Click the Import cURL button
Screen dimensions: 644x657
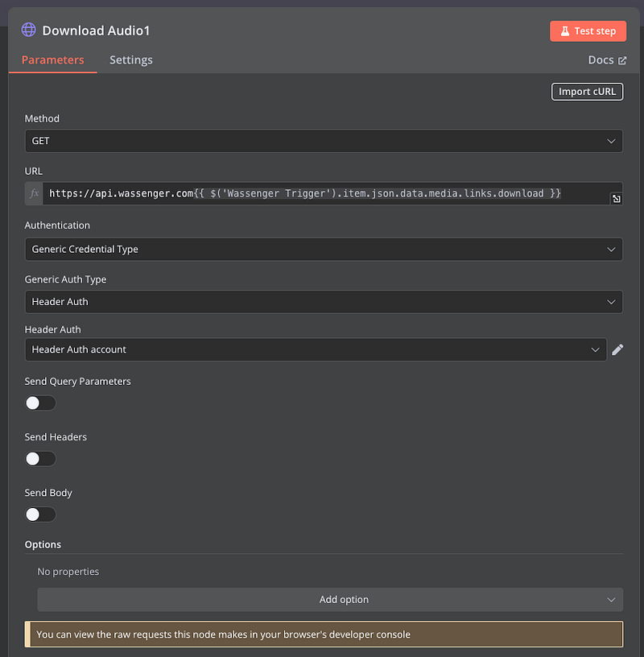pyautogui.click(x=587, y=91)
